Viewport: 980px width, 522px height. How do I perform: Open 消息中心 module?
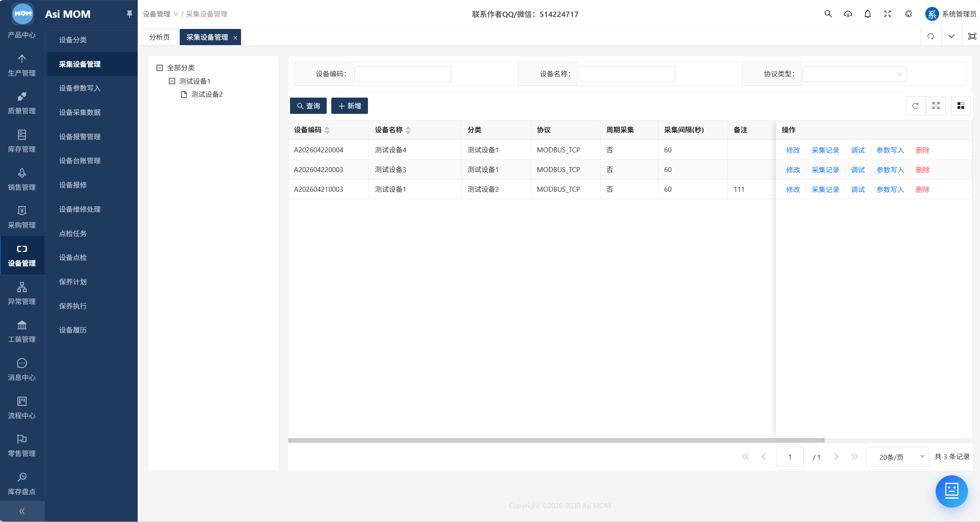(22, 370)
